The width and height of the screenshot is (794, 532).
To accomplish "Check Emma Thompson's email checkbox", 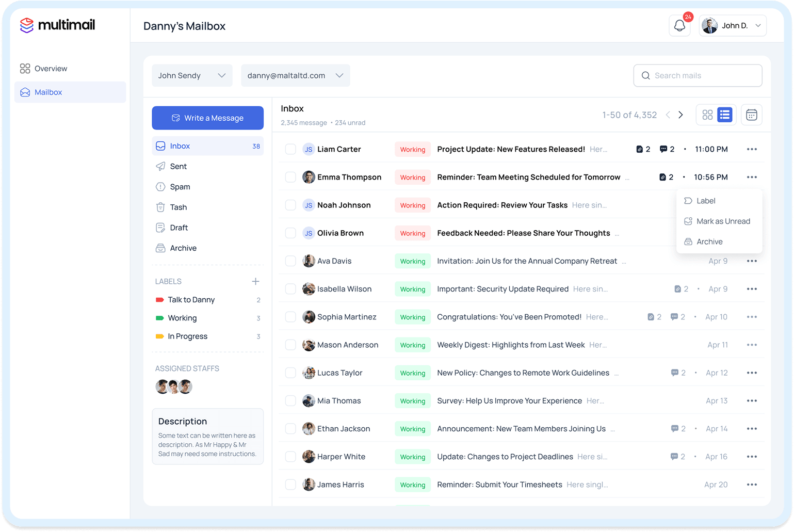I will 290,176.
